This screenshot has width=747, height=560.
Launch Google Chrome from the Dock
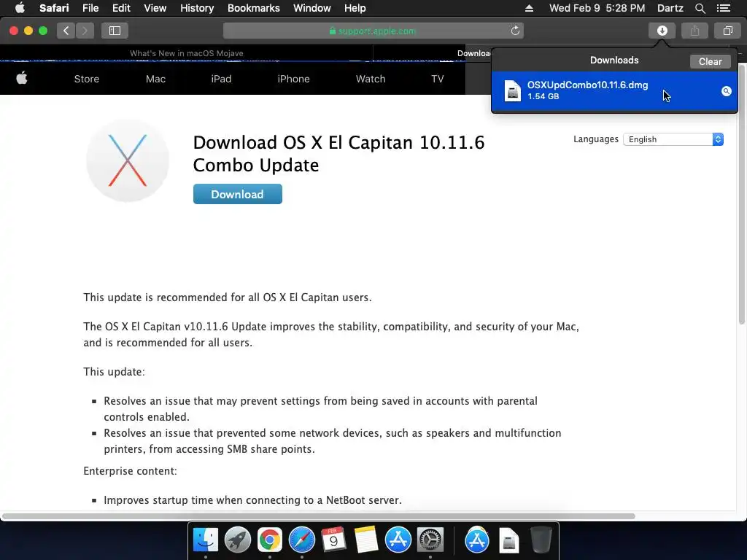click(270, 540)
